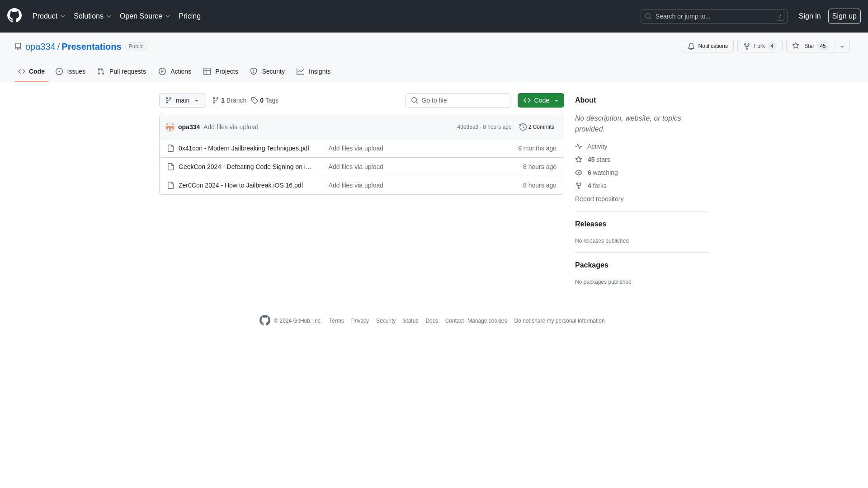Click the bell icon on Notifications button
The image size is (868, 488).
[691, 46]
